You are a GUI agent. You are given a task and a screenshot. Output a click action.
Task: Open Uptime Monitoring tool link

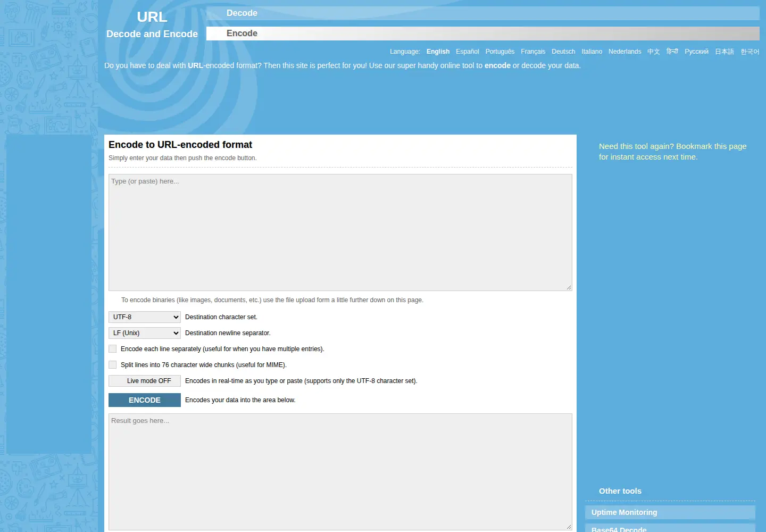[x=670, y=512]
